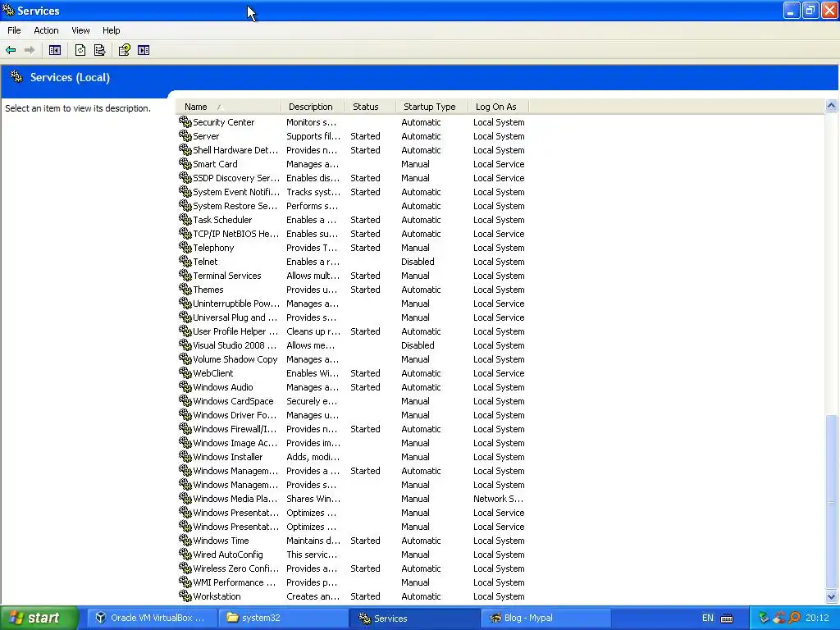Image resolution: width=840 pixels, height=630 pixels.
Task: Click the gear icon beside Telephony
Action: click(x=185, y=248)
